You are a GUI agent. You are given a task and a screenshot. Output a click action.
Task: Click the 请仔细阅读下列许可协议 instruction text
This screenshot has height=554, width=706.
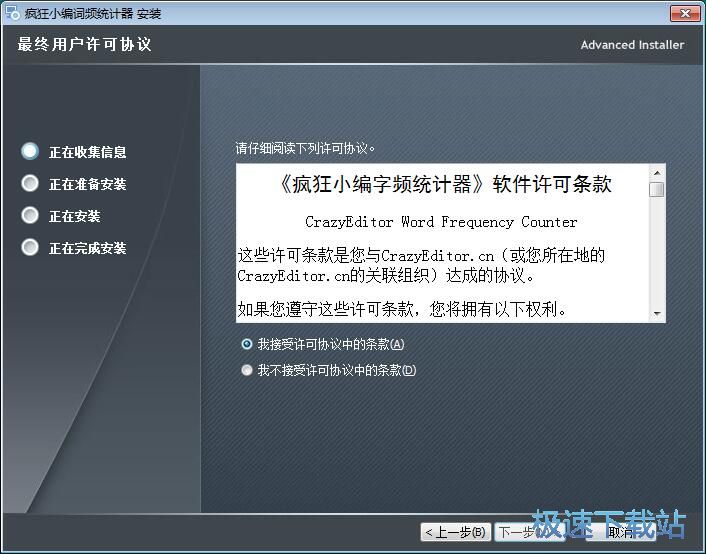click(305, 148)
